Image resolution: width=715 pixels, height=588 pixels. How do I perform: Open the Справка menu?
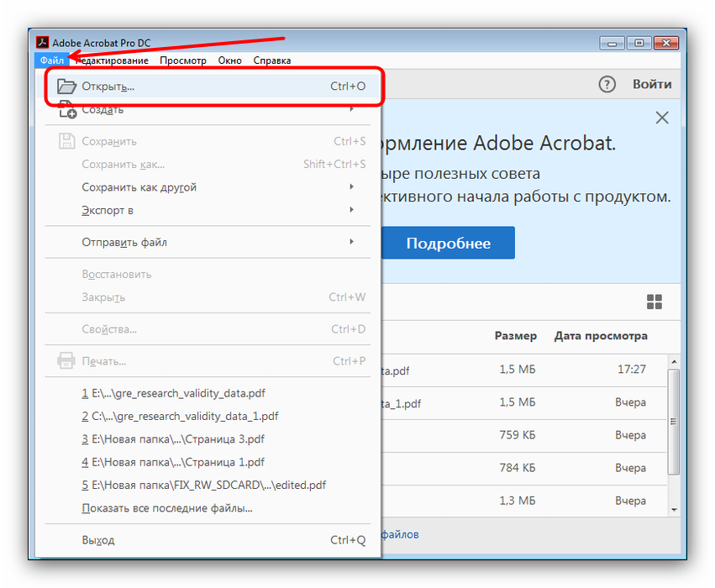pyautogui.click(x=272, y=60)
